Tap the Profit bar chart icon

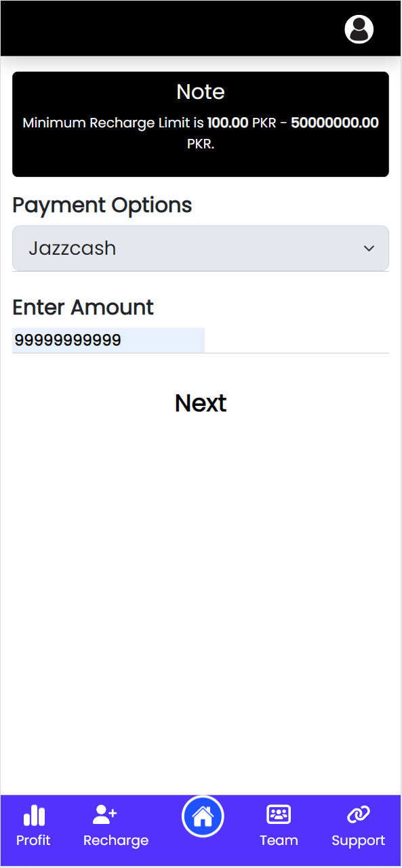pyautogui.click(x=34, y=815)
